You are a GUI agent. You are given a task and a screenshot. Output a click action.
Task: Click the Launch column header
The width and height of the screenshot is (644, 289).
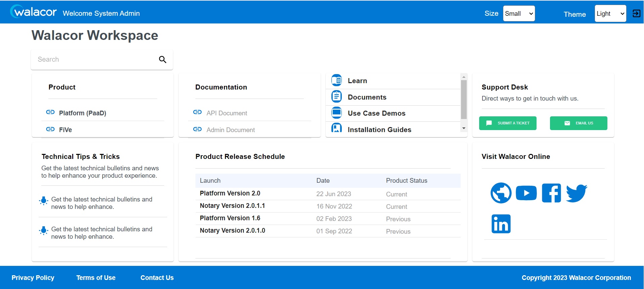click(210, 180)
